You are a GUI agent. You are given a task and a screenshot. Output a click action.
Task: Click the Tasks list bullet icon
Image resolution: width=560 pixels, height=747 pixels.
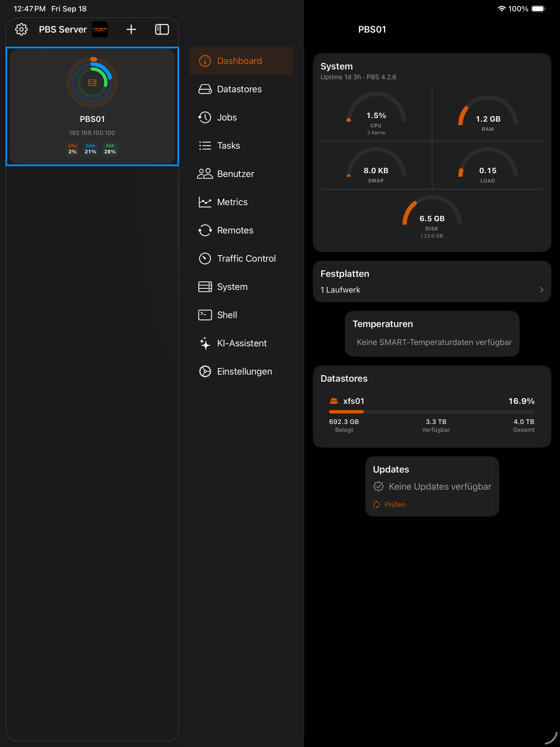coord(205,145)
